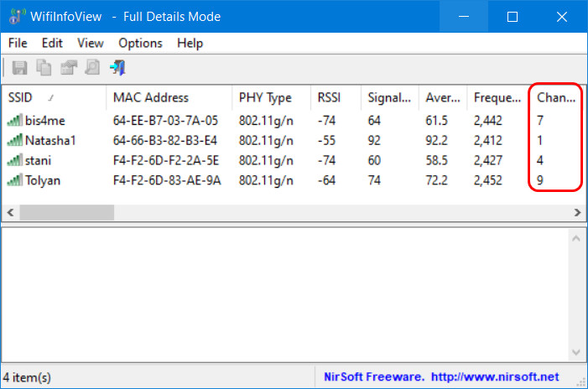Click the WifiInfoView app icon in title bar

tap(17, 17)
